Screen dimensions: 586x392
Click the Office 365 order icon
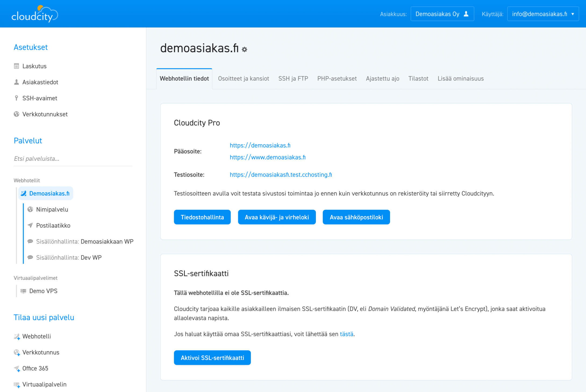point(17,368)
